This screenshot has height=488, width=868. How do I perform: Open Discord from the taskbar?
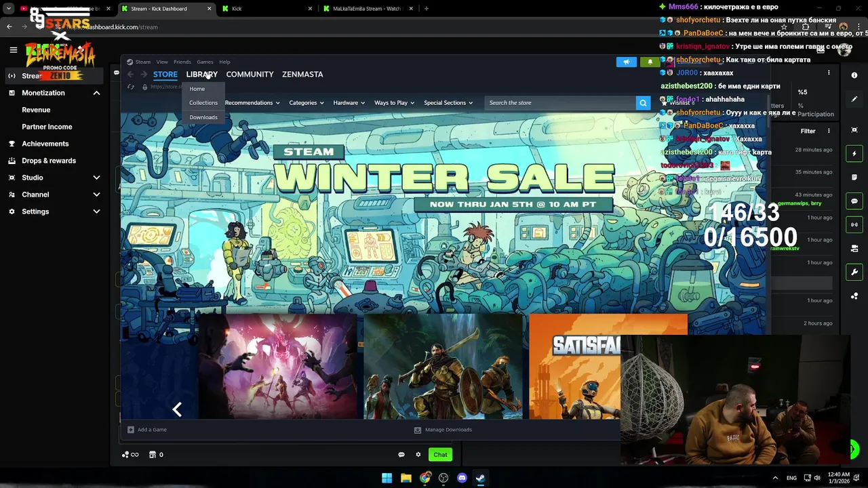coord(462,478)
